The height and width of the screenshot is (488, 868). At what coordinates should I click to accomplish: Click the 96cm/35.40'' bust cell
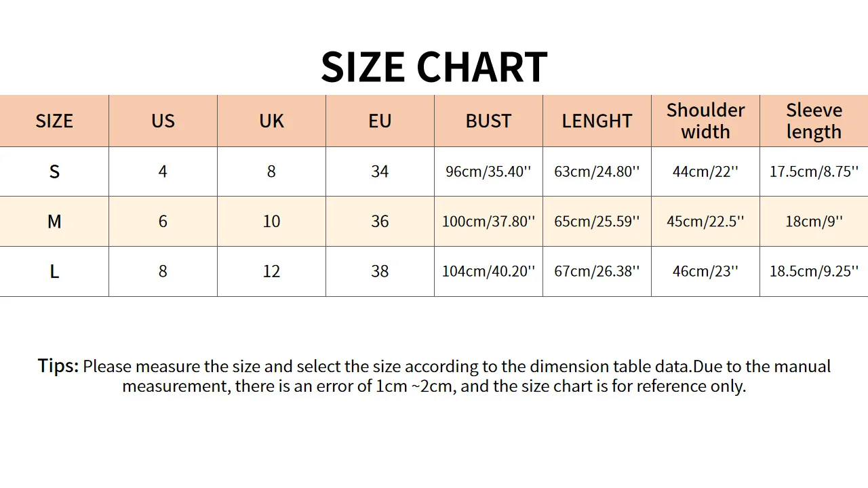488,171
